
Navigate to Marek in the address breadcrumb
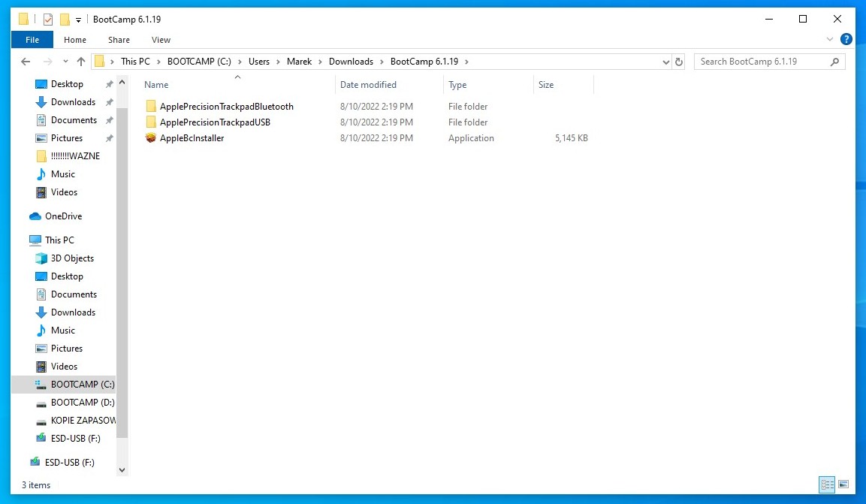[300, 62]
